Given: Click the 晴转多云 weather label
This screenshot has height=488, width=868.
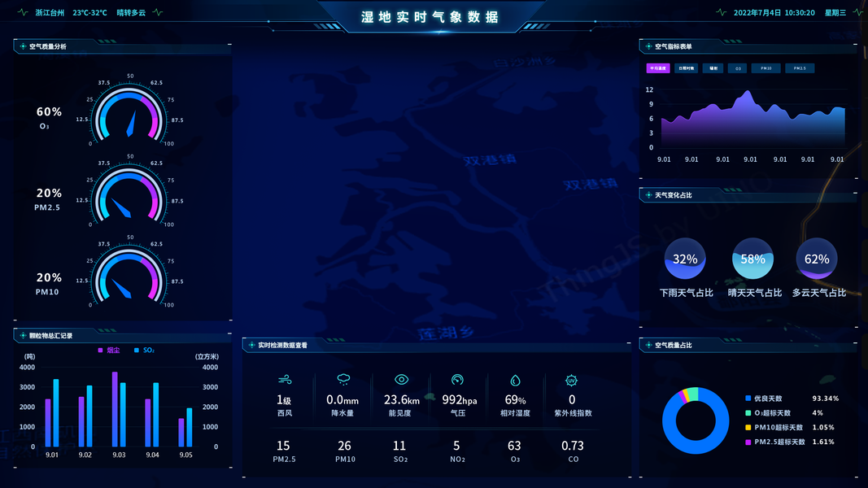Looking at the screenshot, I should point(131,12).
